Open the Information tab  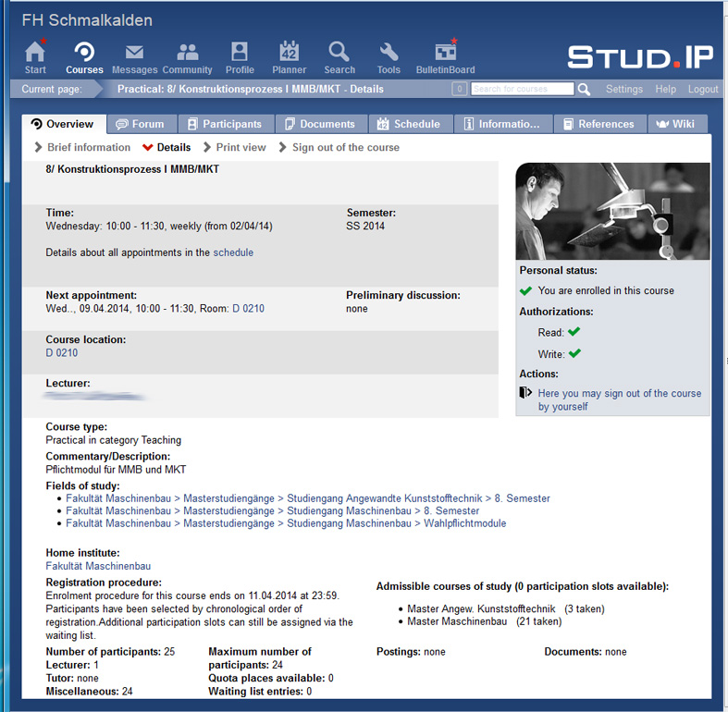coord(503,124)
